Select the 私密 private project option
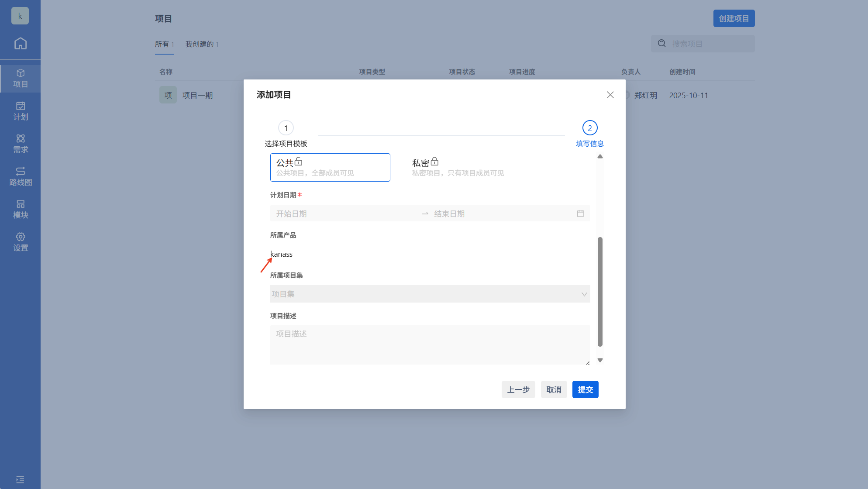This screenshot has width=868, height=489. coord(458,167)
